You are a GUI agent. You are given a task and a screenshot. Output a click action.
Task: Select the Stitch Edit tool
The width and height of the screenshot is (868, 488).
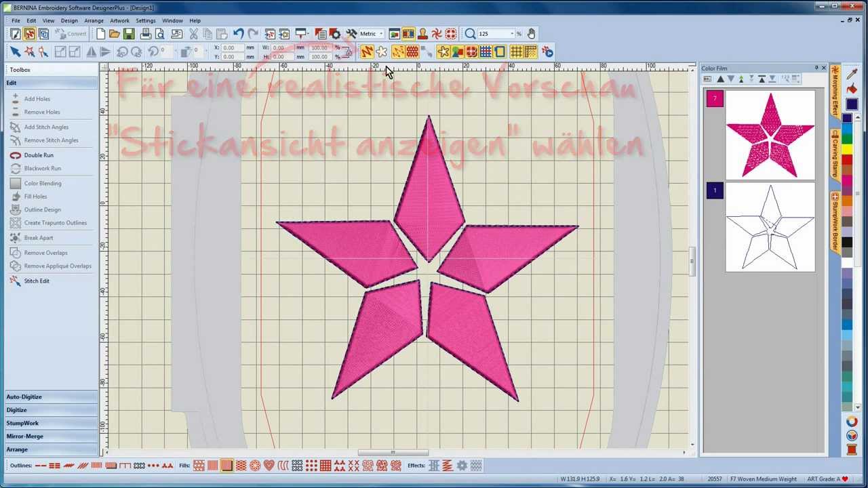point(37,281)
